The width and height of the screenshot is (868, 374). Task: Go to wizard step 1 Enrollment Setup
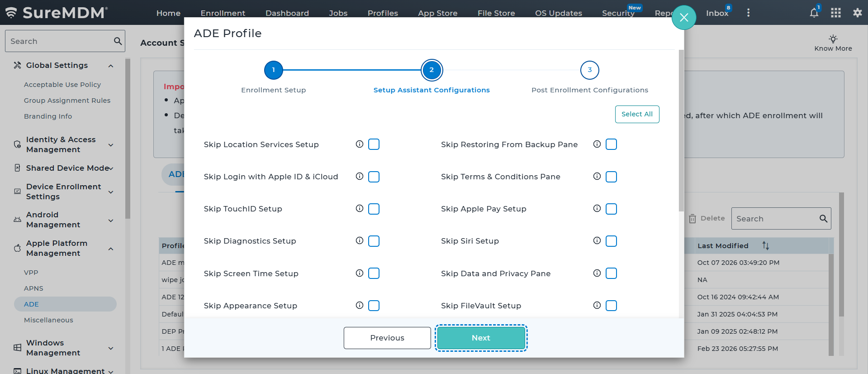(x=273, y=70)
